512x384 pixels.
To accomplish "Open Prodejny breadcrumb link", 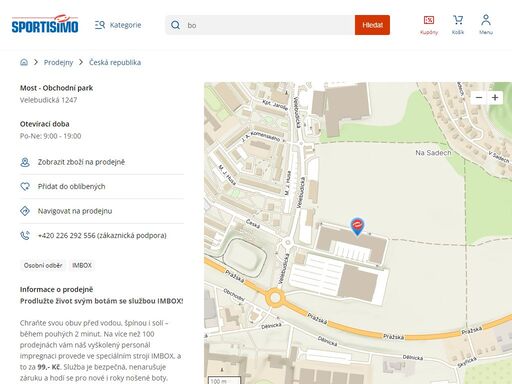I will (58, 62).
